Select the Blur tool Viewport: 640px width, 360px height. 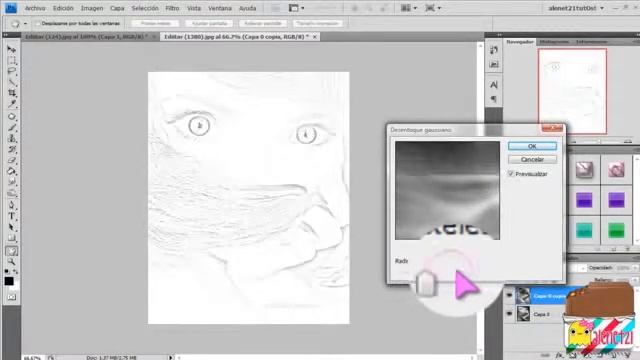pyautogui.click(x=11, y=182)
